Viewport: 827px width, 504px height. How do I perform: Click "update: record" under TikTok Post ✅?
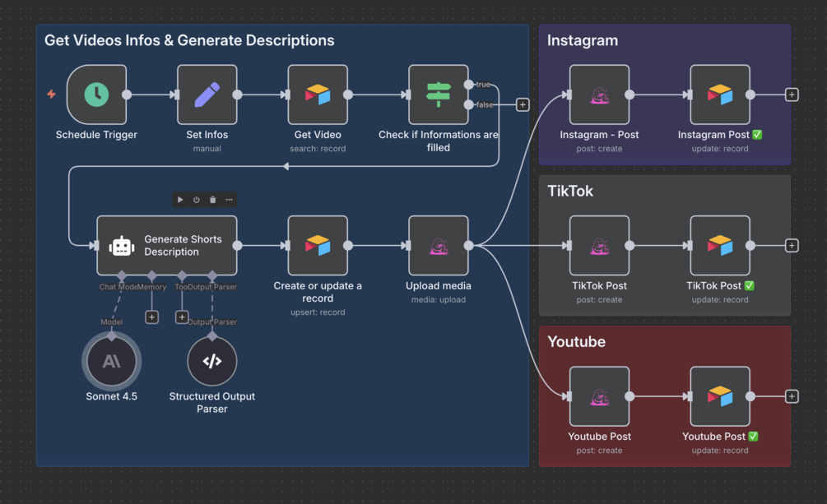coord(720,299)
